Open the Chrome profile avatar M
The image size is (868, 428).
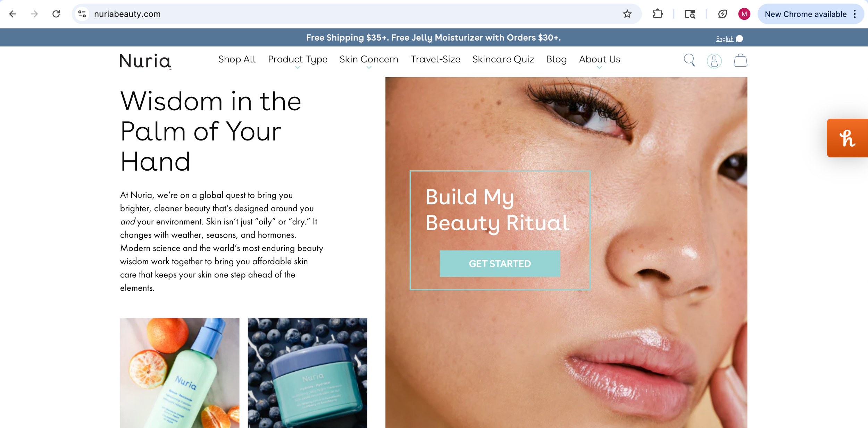744,14
